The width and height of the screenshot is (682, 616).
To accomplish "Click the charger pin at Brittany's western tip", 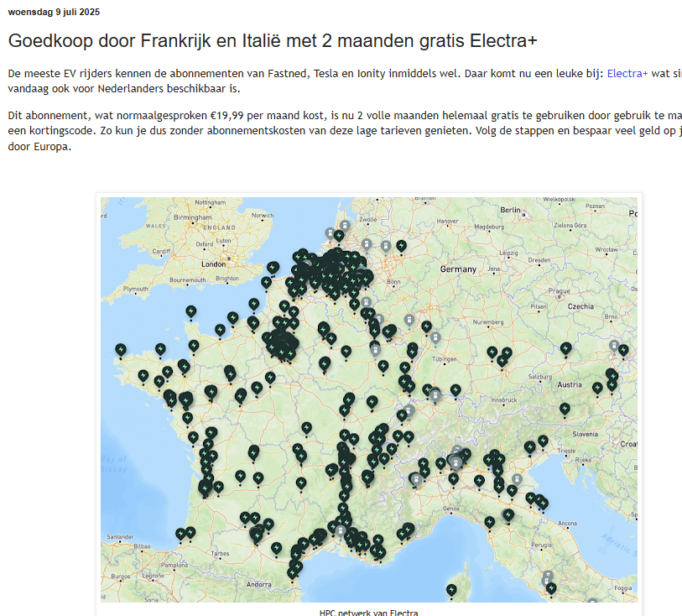I will (x=121, y=350).
